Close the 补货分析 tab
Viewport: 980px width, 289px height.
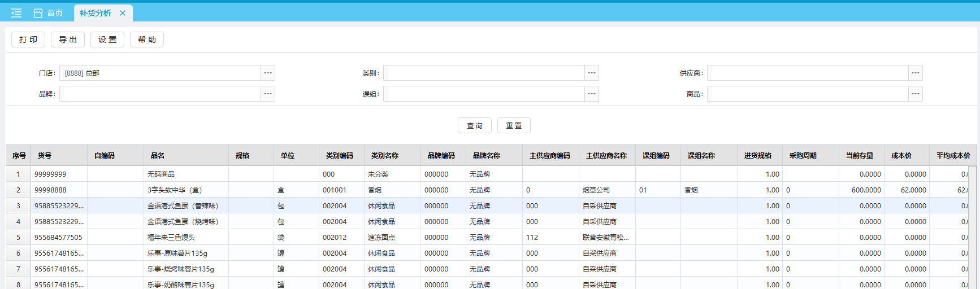(123, 13)
